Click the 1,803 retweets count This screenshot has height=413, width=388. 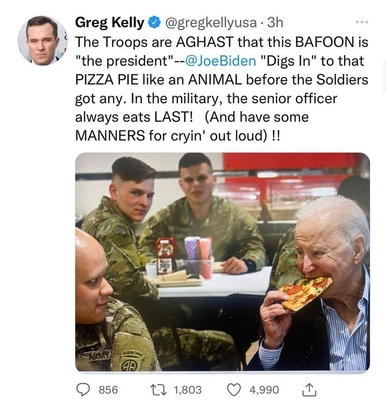188,390
